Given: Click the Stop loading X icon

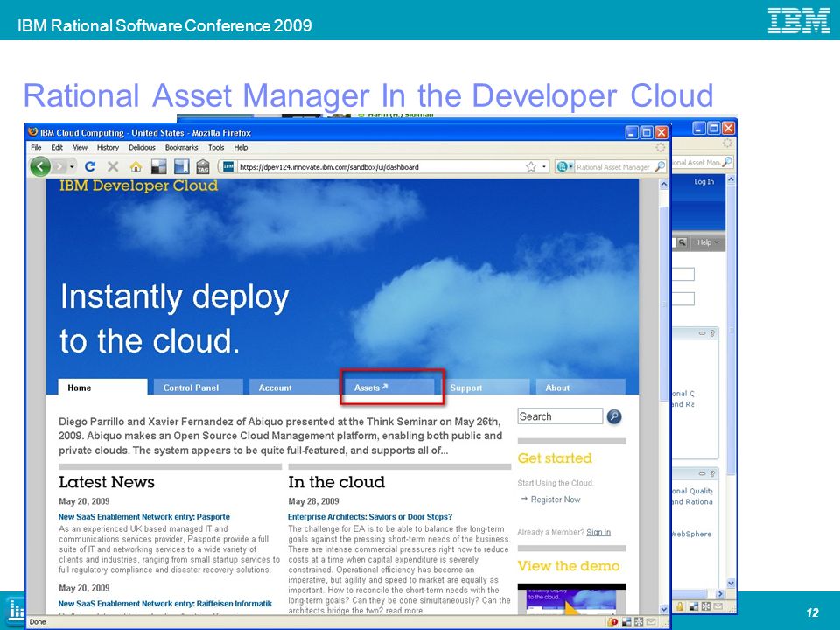Looking at the screenshot, I should (113, 166).
